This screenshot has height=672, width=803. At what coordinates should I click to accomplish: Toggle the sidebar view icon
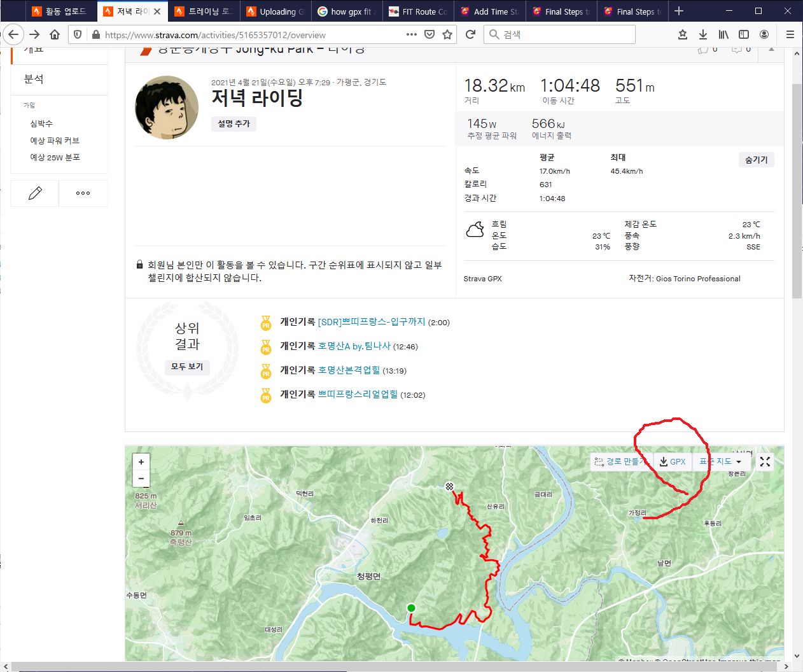(x=744, y=34)
